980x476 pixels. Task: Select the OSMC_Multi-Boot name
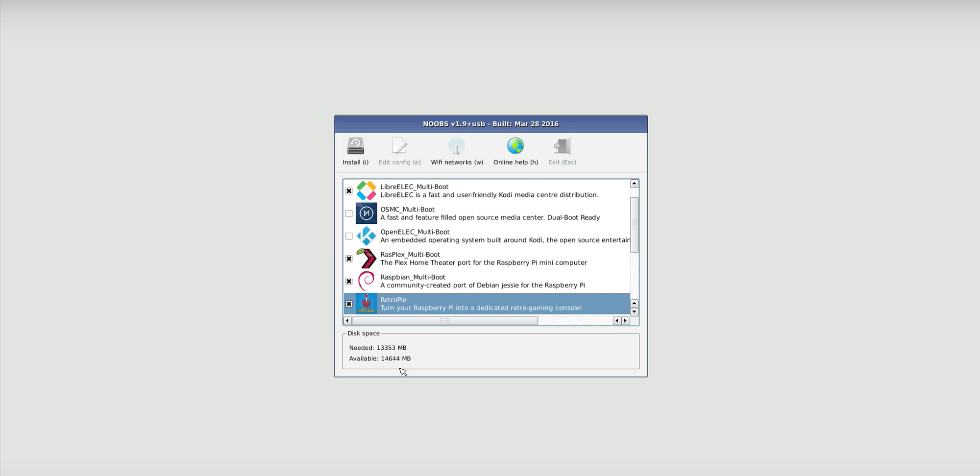[x=407, y=209]
